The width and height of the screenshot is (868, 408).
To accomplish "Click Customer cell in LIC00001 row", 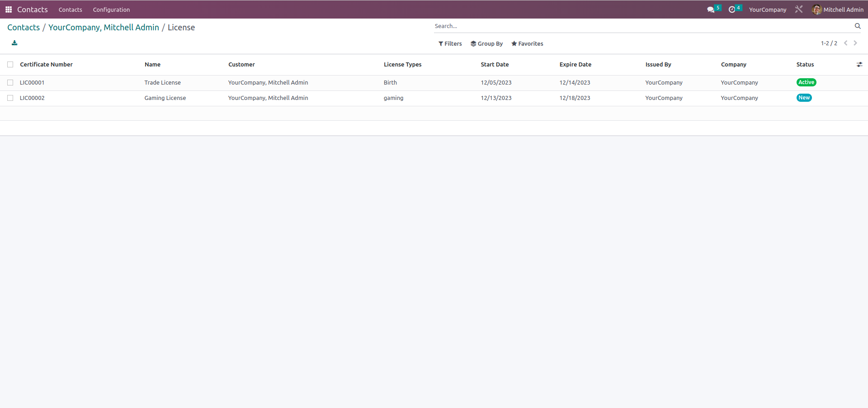I will click(268, 83).
